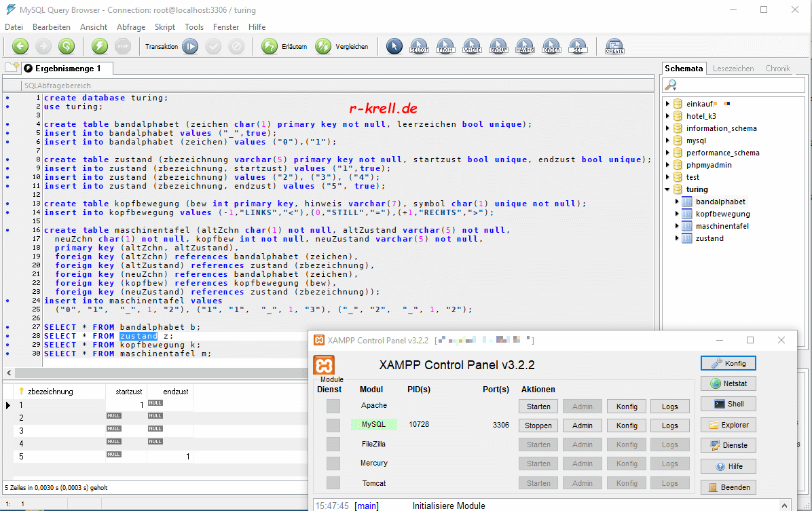Toggle the MySQL service checkbox
Image resolution: width=812 pixels, height=511 pixels.
(333, 425)
